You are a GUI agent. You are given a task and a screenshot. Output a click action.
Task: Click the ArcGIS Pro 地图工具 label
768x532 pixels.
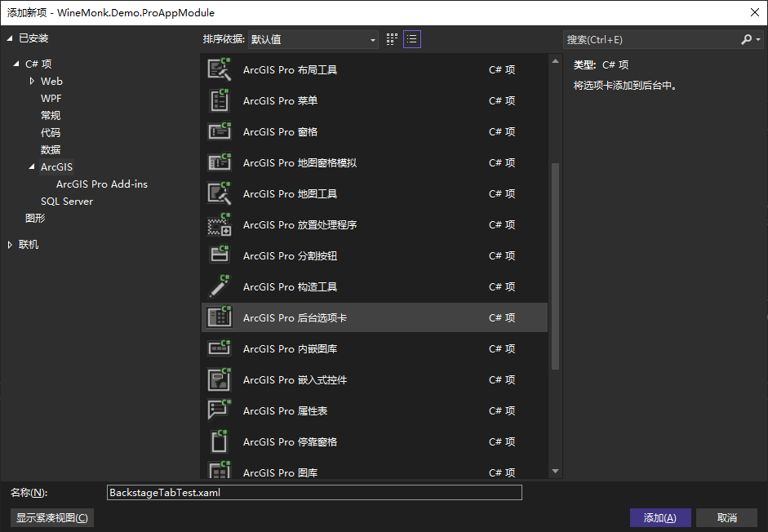290,193
